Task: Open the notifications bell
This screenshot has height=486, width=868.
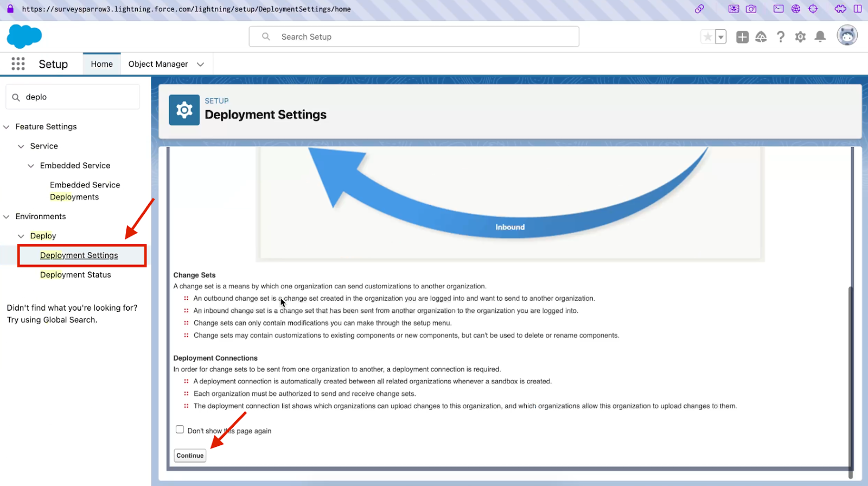Action: click(820, 37)
